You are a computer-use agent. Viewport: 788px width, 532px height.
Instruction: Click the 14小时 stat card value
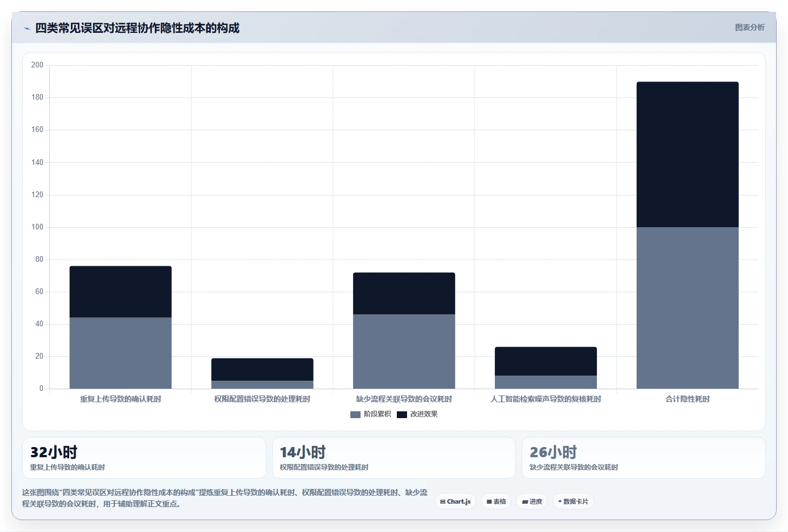(x=303, y=452)
